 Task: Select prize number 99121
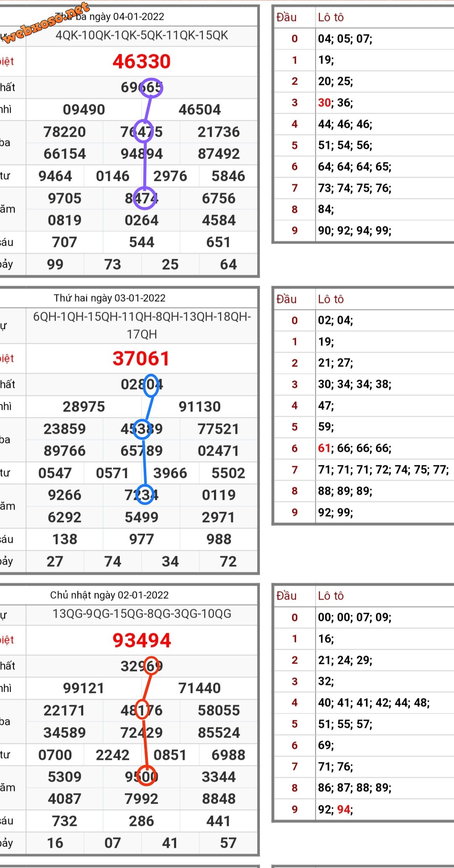point(84,688)
